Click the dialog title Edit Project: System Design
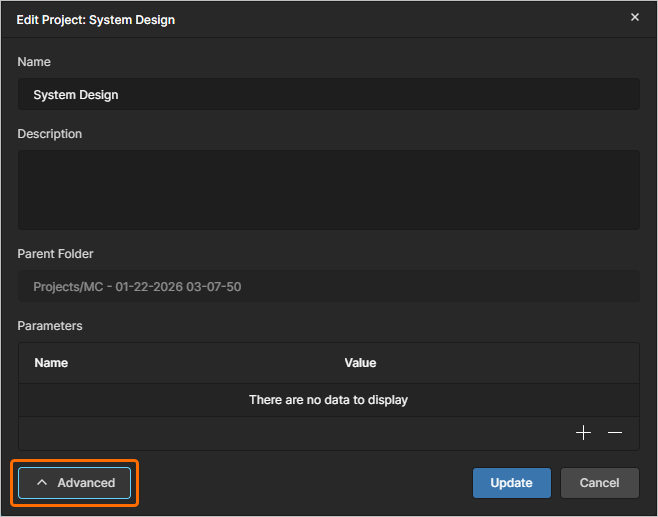Image resolution: width=658 pixels, height=517 pixels. [x=96, y=19]
